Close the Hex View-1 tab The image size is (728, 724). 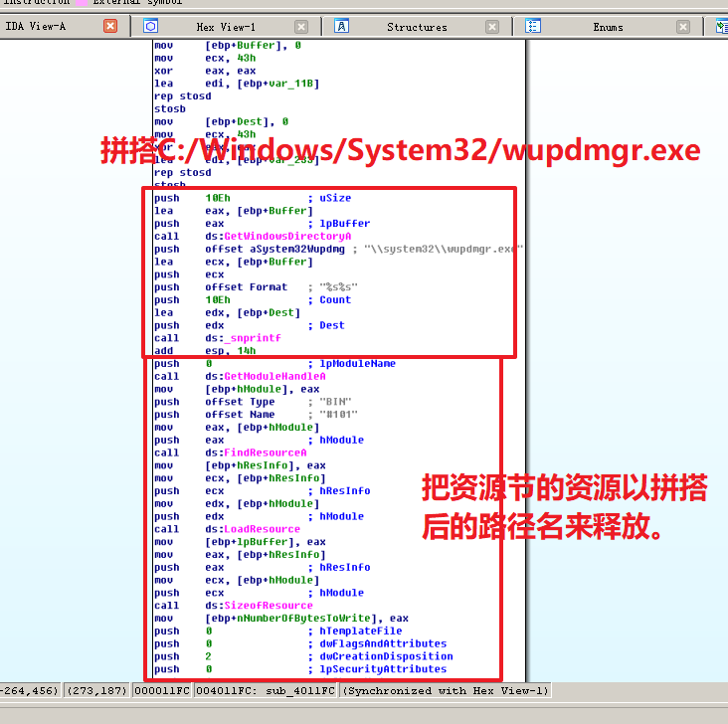[301, 27]
